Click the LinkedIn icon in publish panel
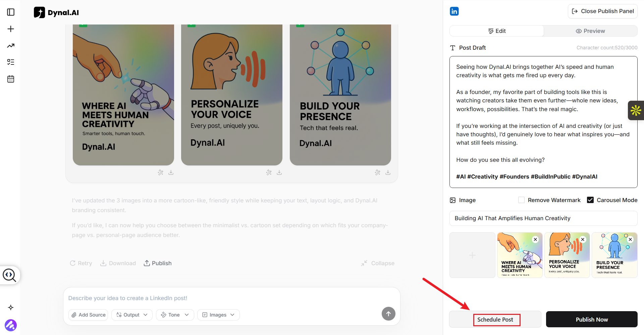The image size is (644, 335). point(454,11)
